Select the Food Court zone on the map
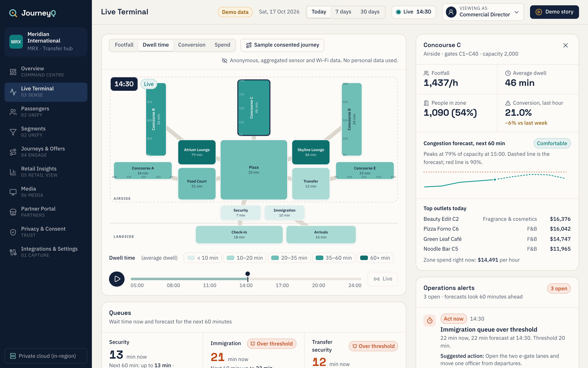The width and height of the screenshot is (588, 368). coord(197,184)
